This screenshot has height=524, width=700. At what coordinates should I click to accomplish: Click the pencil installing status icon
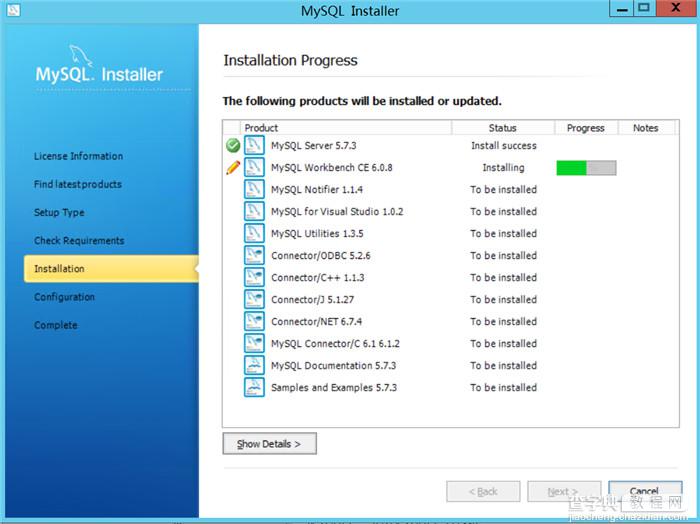point(233,168)
